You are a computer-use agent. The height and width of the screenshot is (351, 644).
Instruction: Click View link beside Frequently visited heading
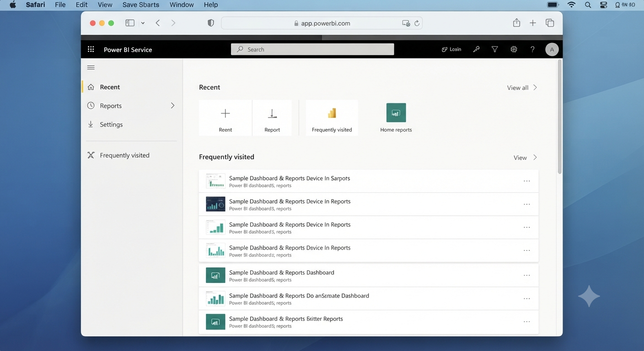point(520,158)
